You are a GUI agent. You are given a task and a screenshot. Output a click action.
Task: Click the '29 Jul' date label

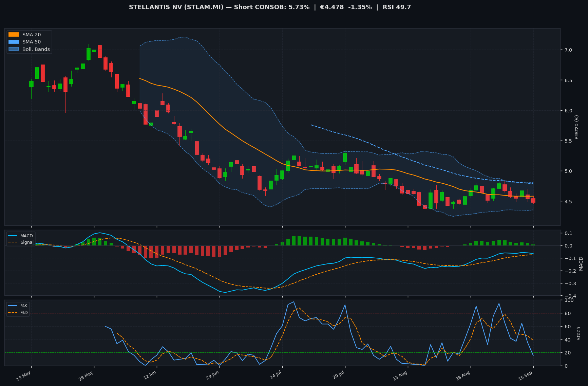point(338,375)
